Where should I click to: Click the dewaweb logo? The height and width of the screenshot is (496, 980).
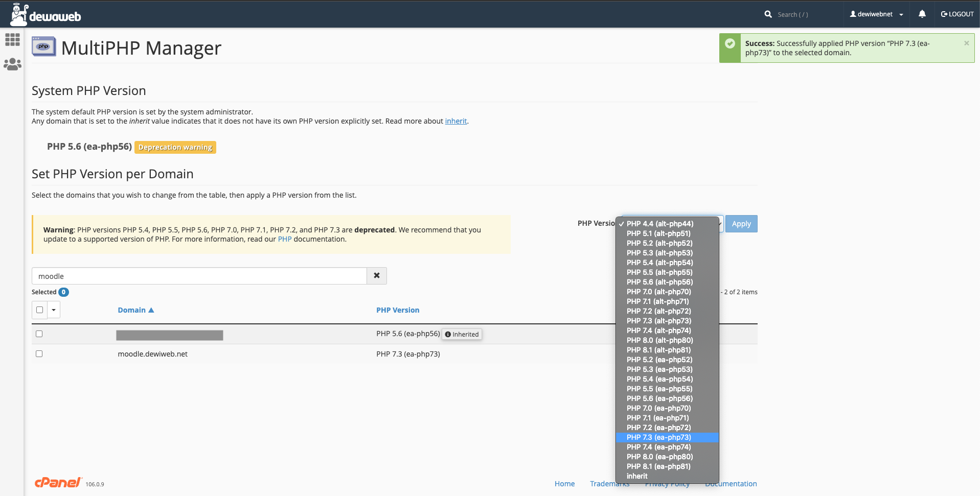[x=45, y=15]
